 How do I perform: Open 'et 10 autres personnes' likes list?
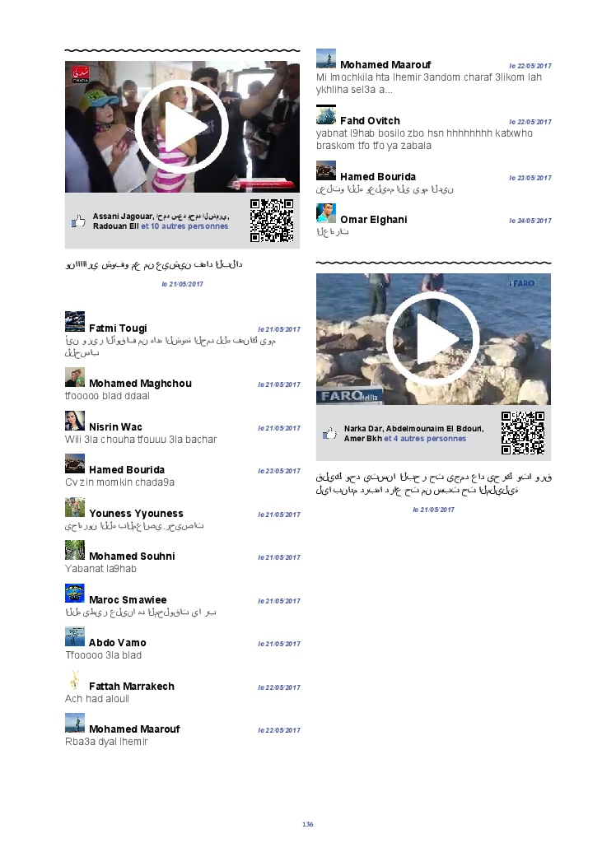tap(184, 226)
